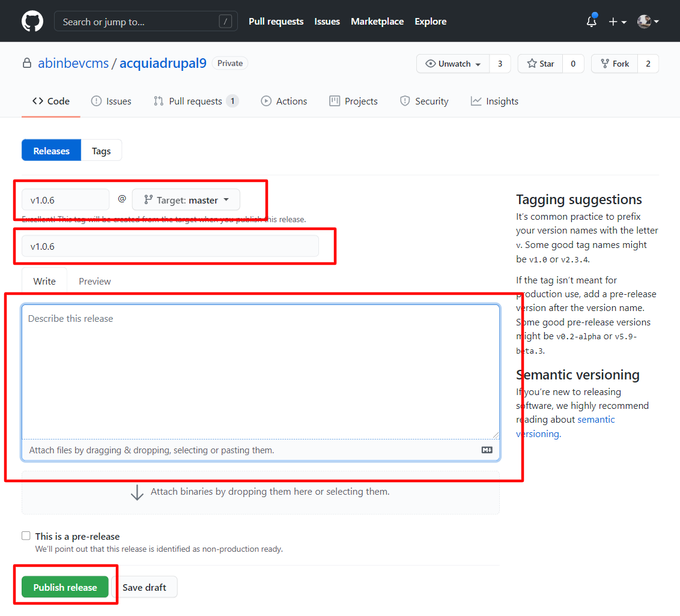The width and height of the screenshot is (680, 616).
Task: Switch to the repository Pull requests tab
Action: (196, 101)
